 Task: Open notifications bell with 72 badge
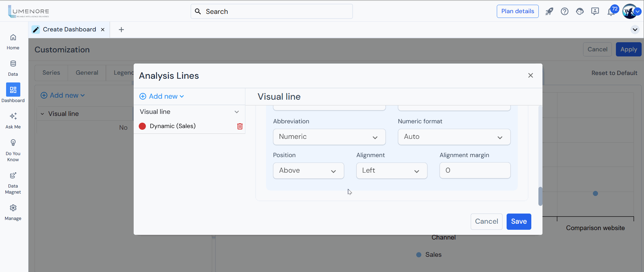pyautogui.click(x=611, y=11)
